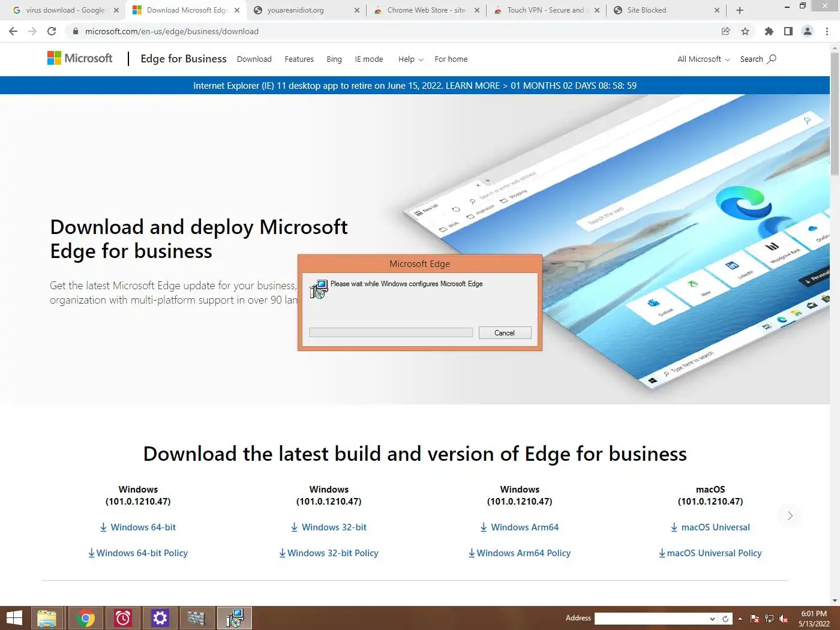Download the Windows Arm64 Policy file
840x630 pixels.
[x=520, y=553]
